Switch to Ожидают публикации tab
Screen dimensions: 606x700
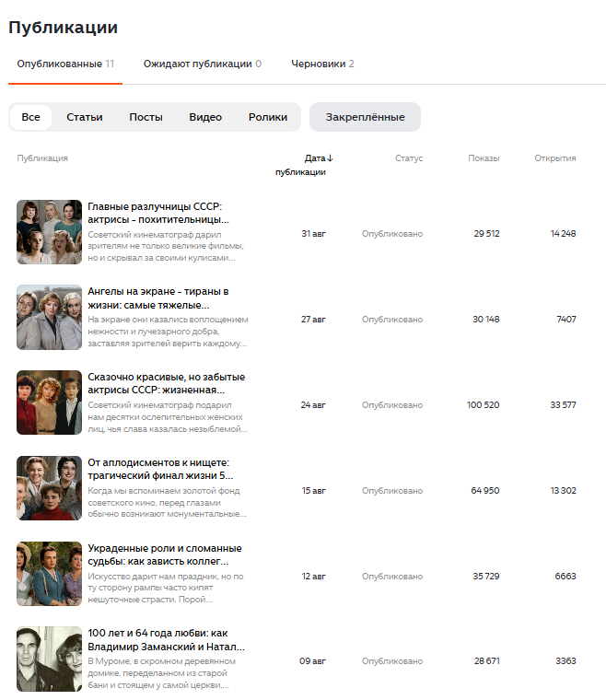[x=202, y=64]
